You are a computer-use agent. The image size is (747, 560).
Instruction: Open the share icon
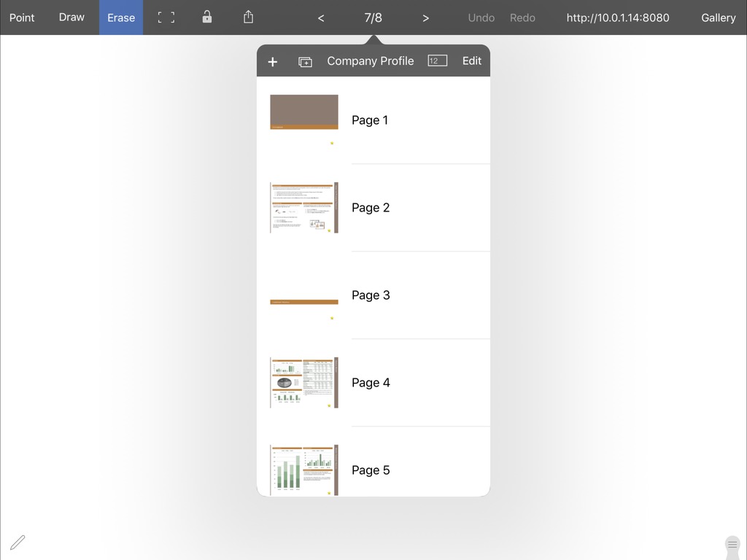click(x=248, y=17)
